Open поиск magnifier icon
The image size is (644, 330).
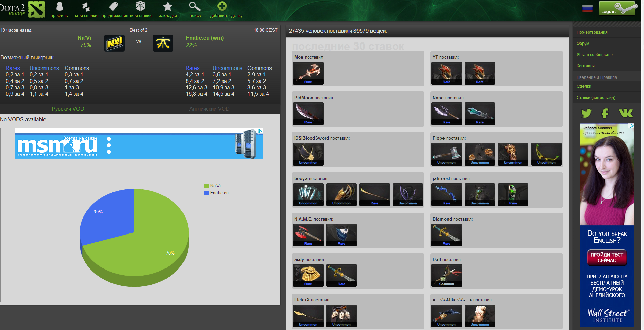coord(195,6)
